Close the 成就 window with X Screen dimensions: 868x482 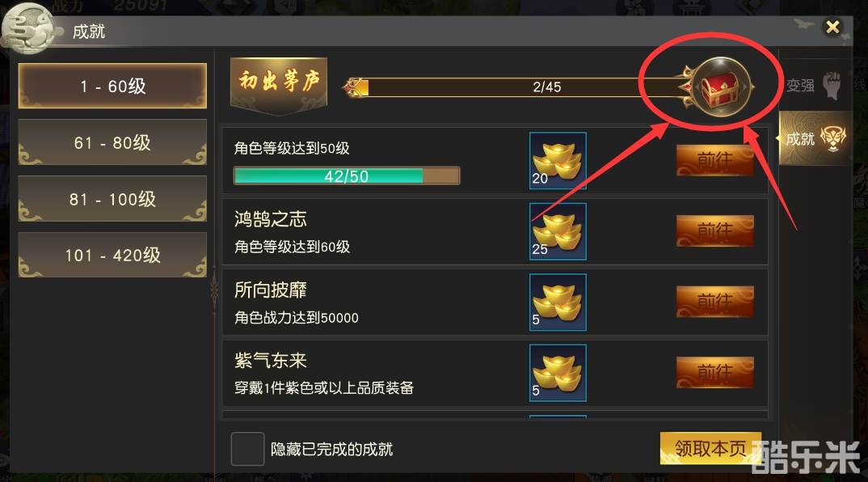pyautogui.click(x=832, y=27)
